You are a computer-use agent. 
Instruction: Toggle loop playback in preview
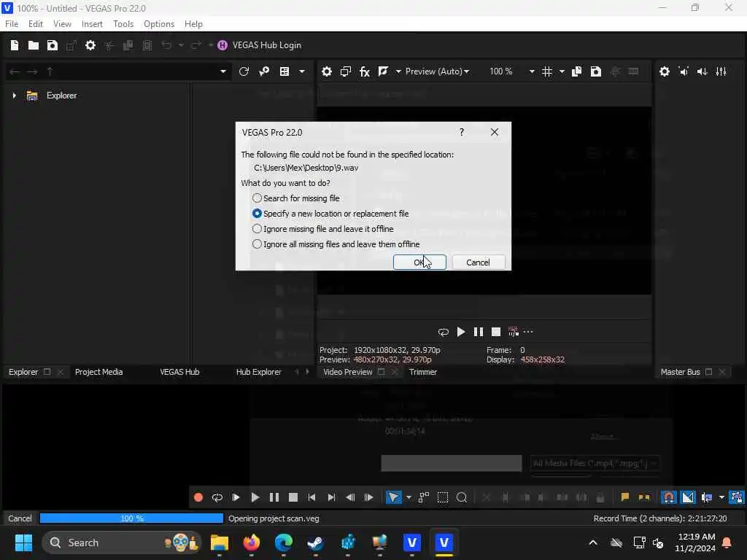pos(444,332)
